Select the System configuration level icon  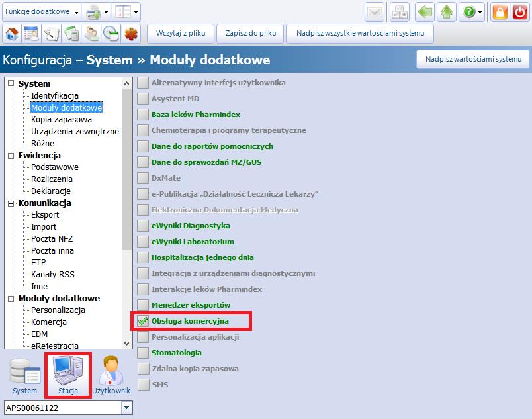(x=24, y=376)
